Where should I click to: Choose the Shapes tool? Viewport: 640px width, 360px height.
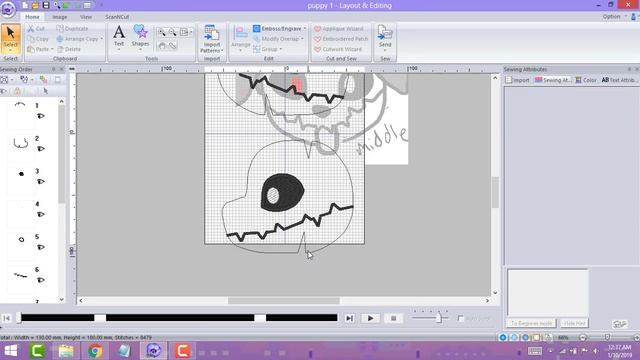coord(140,37)
